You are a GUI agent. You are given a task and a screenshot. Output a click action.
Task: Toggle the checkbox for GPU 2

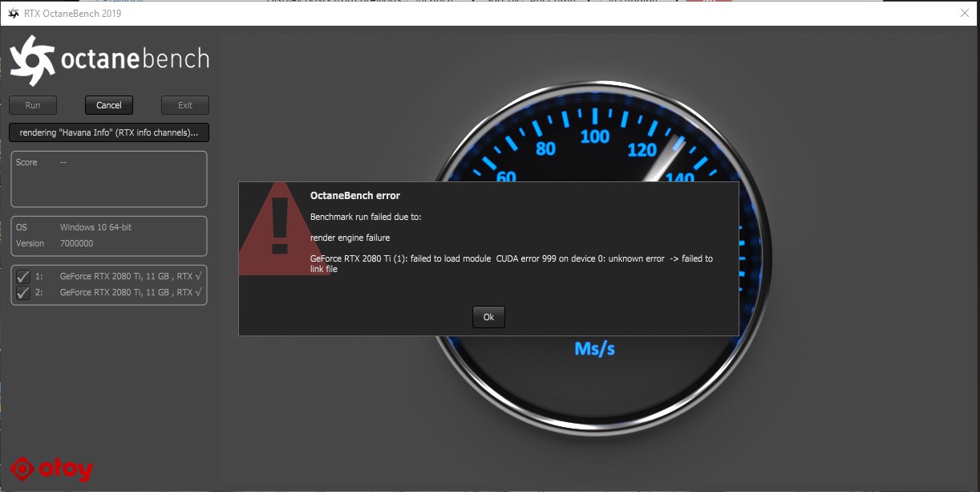[23, 292]
